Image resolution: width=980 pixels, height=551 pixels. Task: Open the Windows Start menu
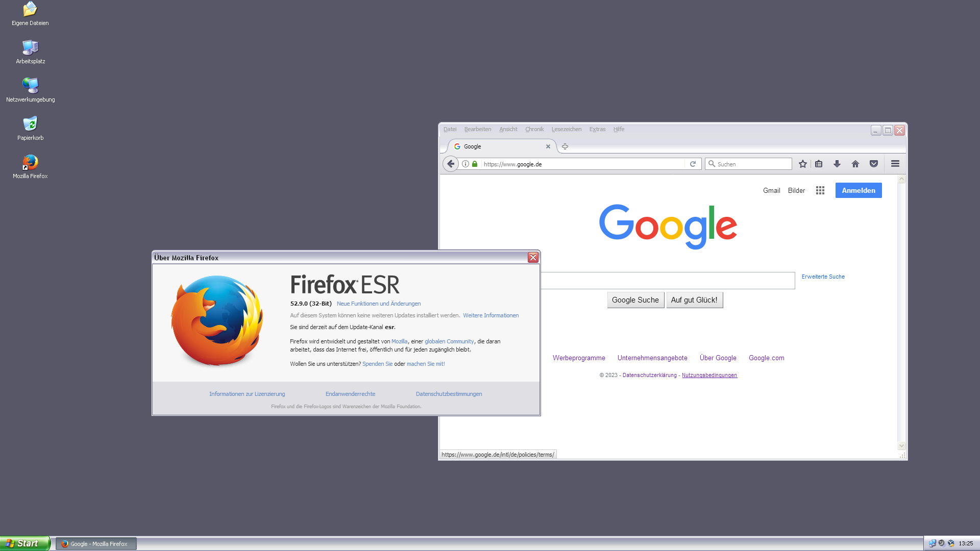[25, 543]
